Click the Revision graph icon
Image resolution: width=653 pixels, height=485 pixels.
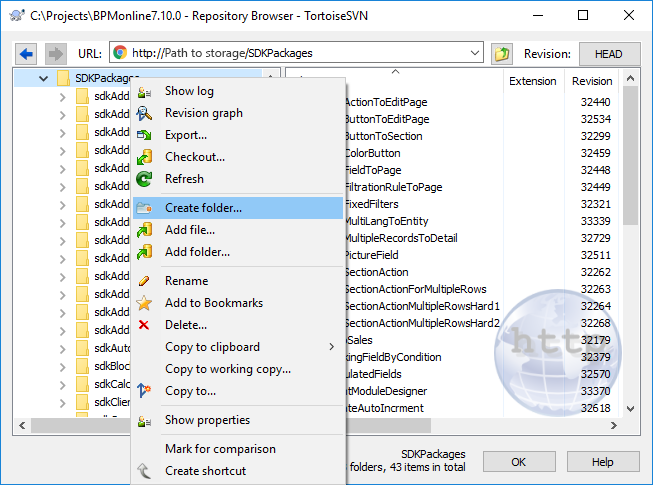[x=146, y=114]
